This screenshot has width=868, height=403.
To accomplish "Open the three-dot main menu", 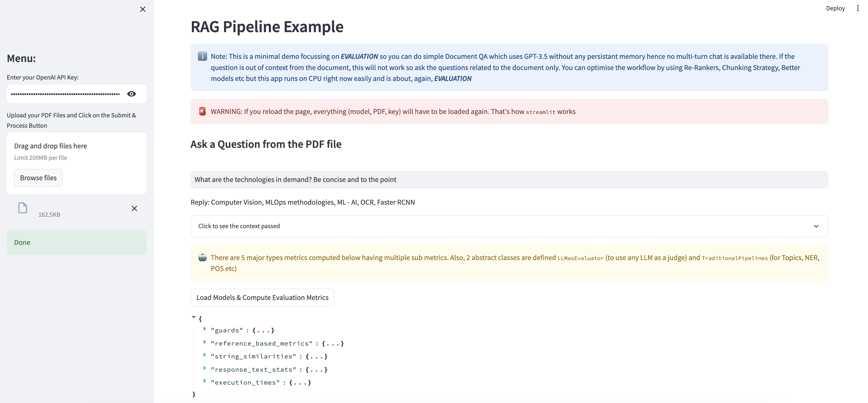I will pos(858,8).
